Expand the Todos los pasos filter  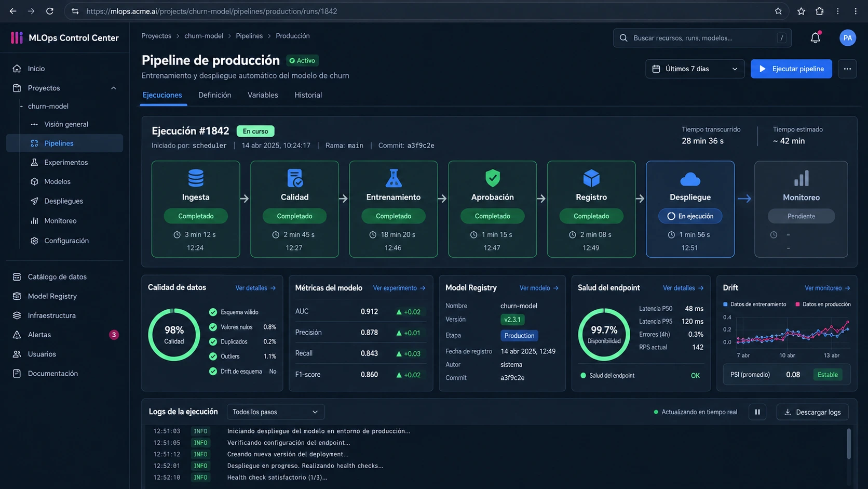click(x=276, y=412)
